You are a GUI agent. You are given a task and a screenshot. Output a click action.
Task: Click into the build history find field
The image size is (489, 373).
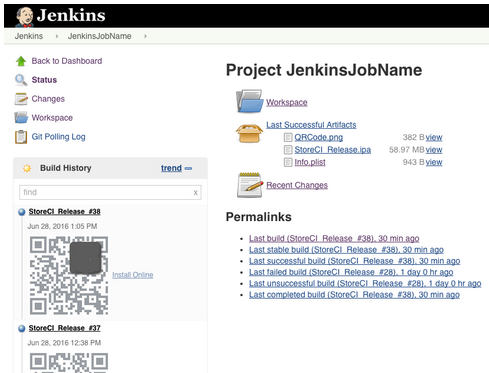pos(107,192)
